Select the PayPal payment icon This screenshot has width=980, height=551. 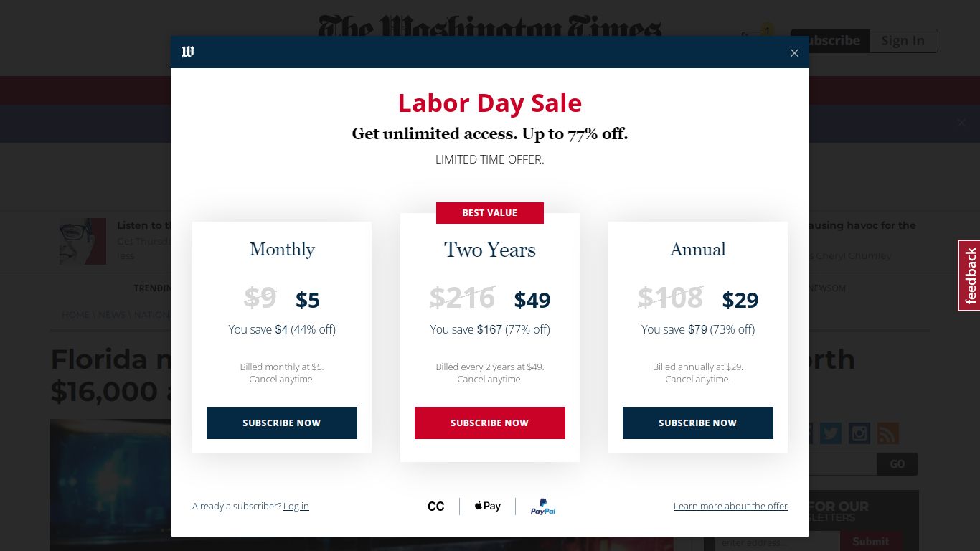tap(543, 507)
